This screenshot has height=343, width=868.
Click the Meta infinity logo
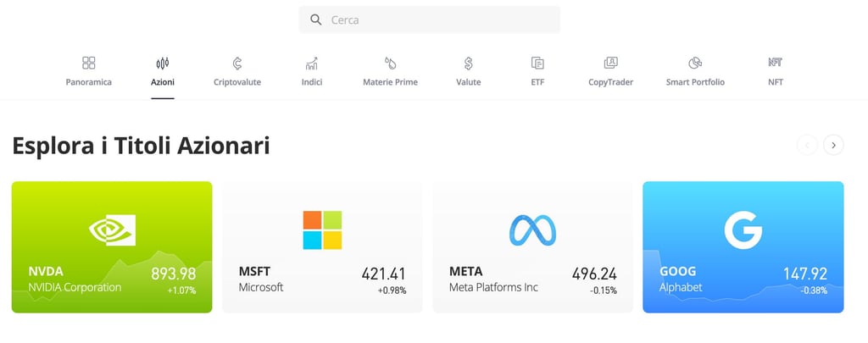point(532,230)
